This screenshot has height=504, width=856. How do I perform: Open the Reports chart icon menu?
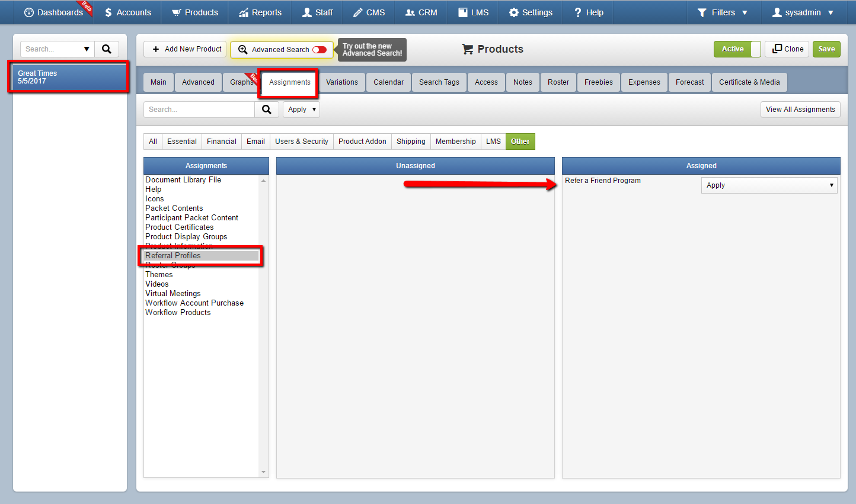(244, 12)
